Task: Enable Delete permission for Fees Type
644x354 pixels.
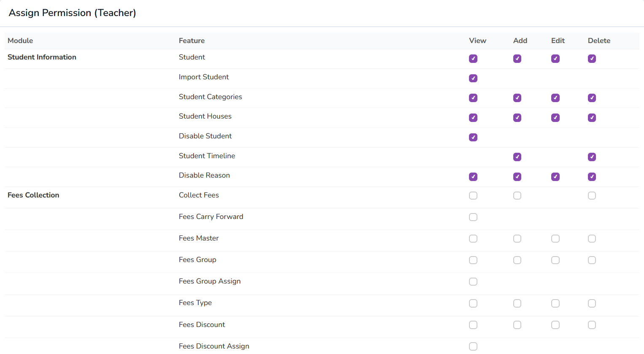Action: pos(592,304)
